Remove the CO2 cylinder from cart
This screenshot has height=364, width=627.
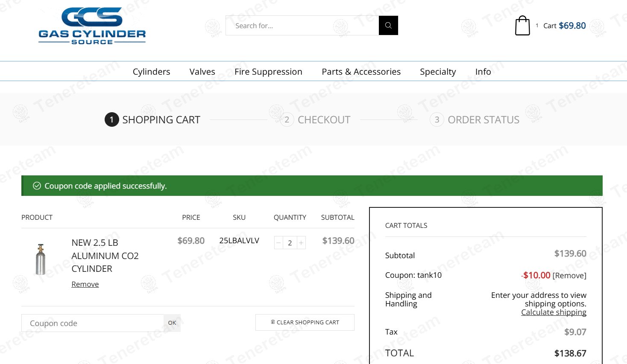coord(85,284)
